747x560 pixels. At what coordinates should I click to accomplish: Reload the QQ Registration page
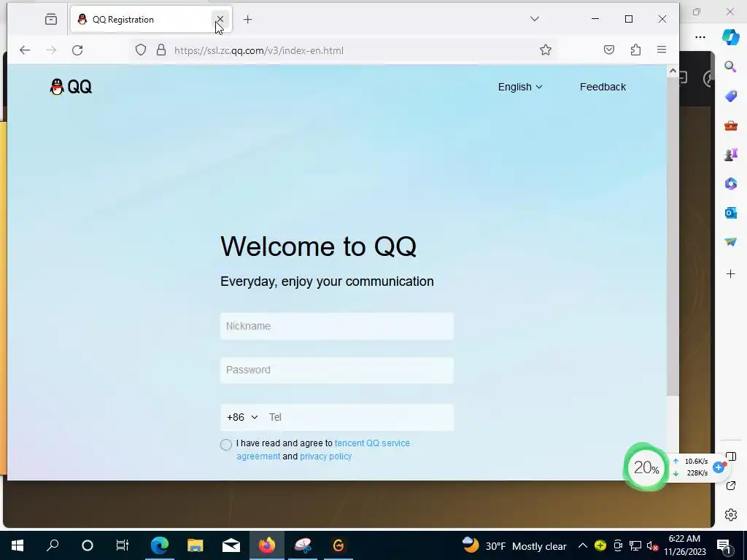(x=77, y=50)
